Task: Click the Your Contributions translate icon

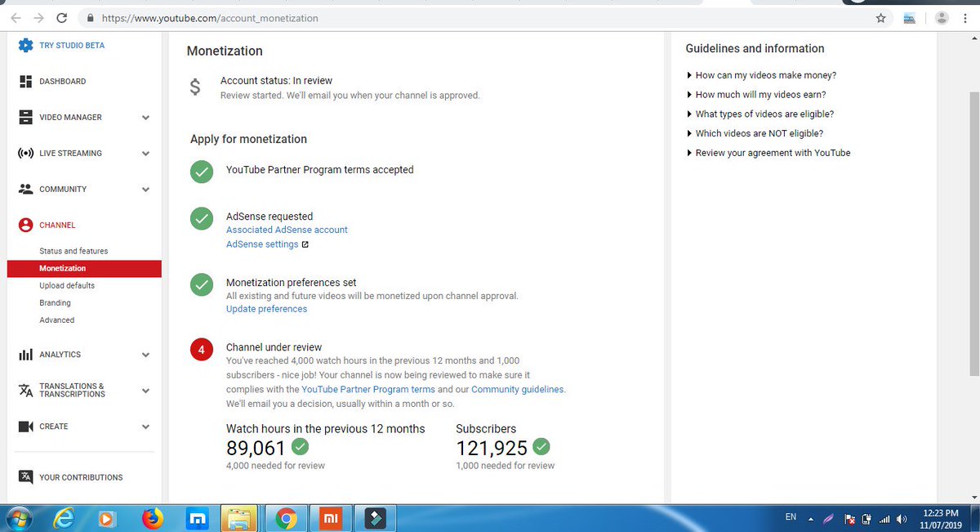Action: click(25, 477)
